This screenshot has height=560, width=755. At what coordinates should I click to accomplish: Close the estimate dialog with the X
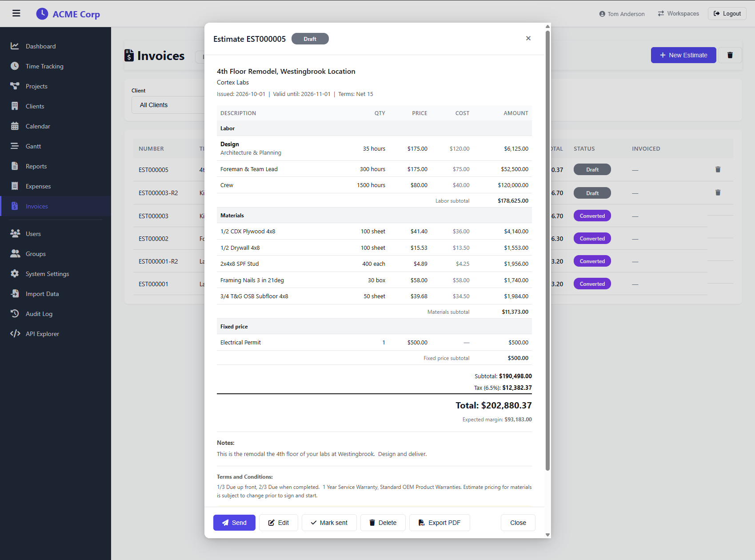click(x=528, y=38)
